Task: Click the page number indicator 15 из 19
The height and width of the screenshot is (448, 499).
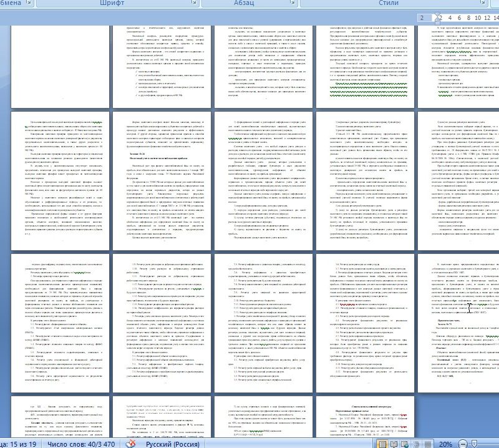Action: coord(19,442)
